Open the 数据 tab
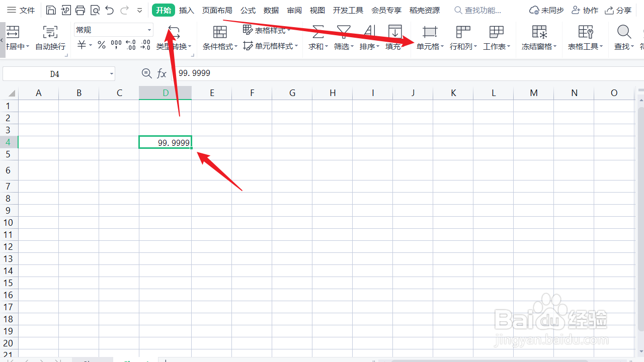644x362 pixels. tap(271, 10)
